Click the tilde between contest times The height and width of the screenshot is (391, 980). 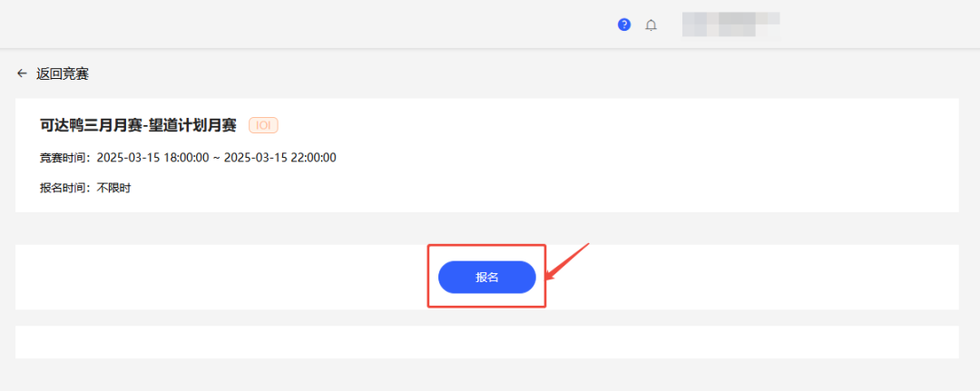[x=216, y=158]
